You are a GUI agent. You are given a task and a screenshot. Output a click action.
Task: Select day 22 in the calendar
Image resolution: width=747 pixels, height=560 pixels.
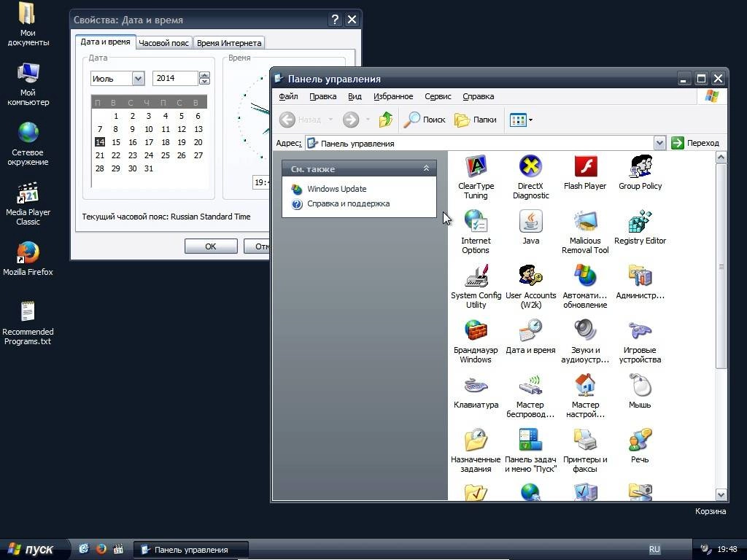116,155
